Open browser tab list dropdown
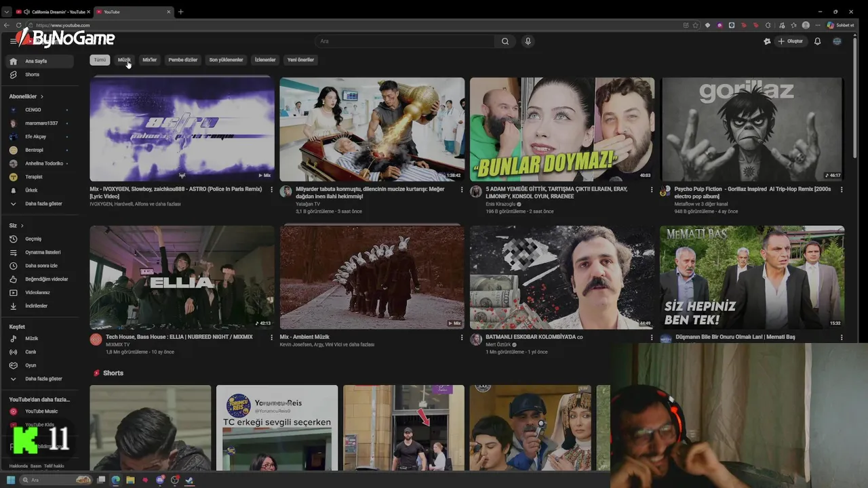Viewport: 868px width, 488px height. pyautogui.click(x=7, y=12)
